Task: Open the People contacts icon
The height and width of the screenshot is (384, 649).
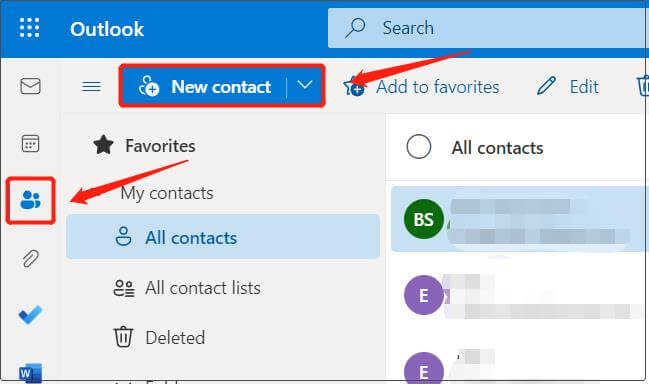Action: (x=30, y=200)
